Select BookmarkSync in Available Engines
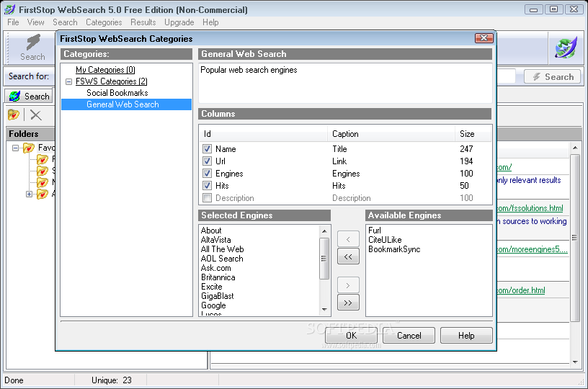The image size is (588, 389). point(394,249)
